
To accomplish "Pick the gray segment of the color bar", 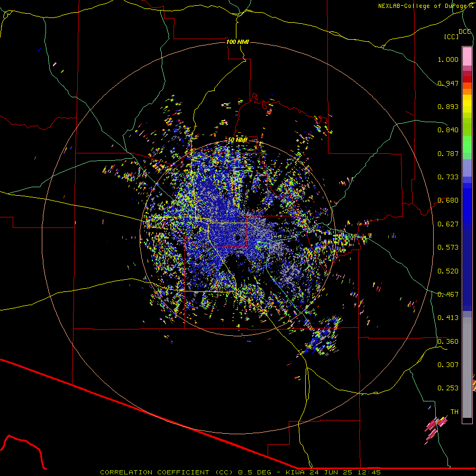I will pyautogui.click(x=467, y=368).
